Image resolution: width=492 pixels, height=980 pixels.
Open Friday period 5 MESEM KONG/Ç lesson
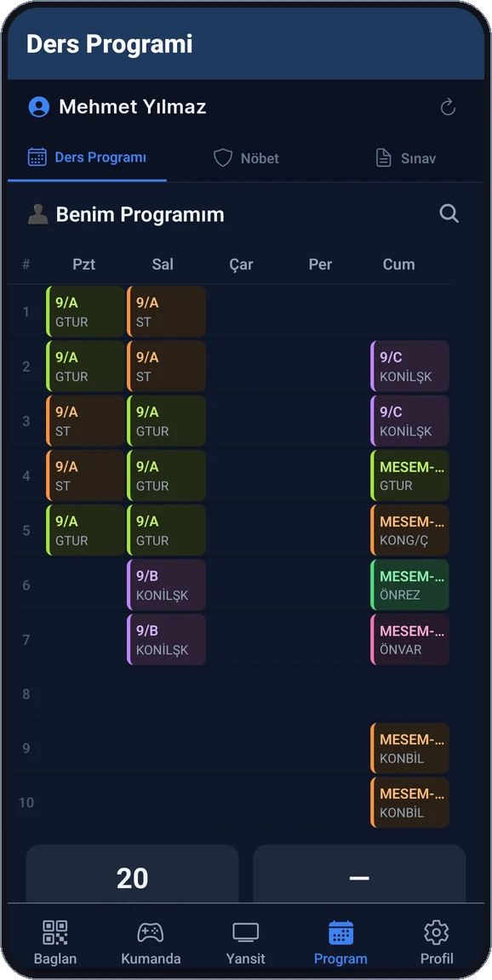coord(409,530)
